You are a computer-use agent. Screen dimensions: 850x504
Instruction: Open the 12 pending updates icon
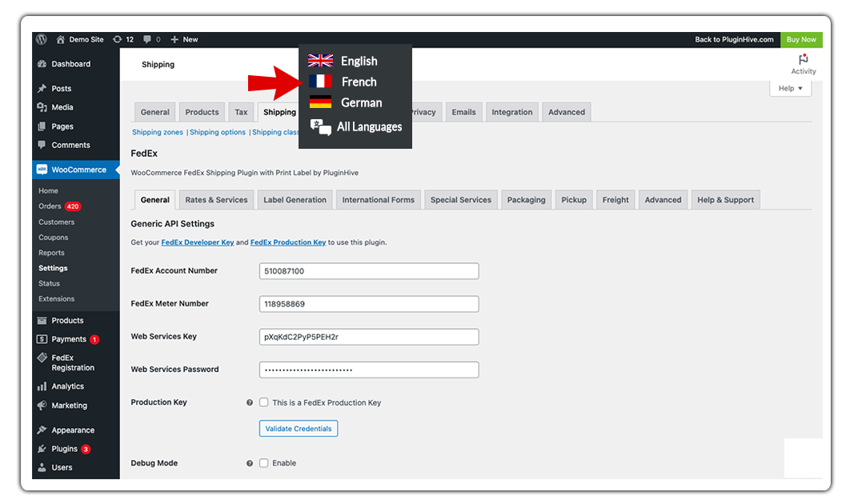(x=118, y=39)
